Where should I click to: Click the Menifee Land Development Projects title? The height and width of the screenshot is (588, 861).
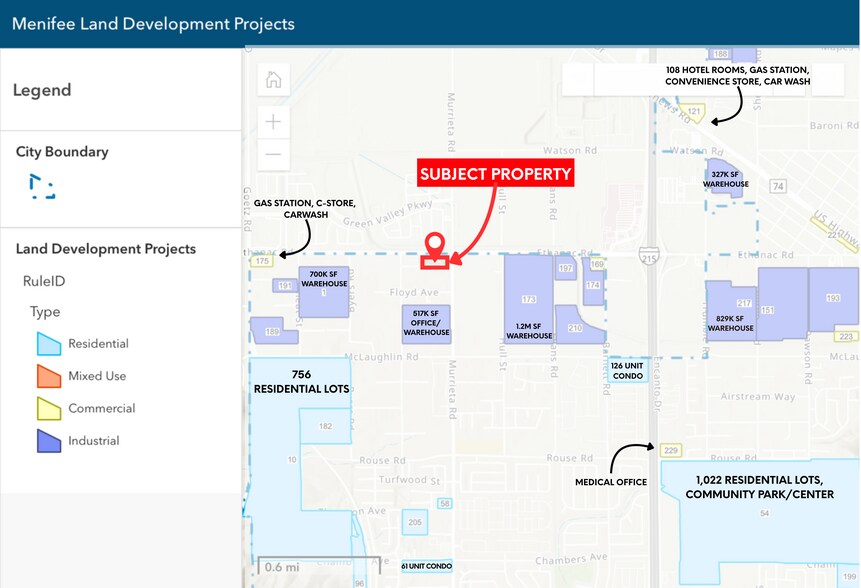pyautogui.click(x=153, y=23)
